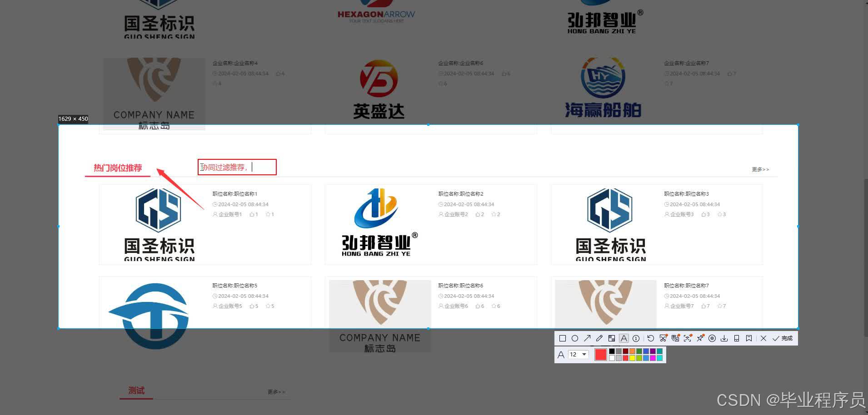Select the numbered step marker tool

(x=636, y=338)
